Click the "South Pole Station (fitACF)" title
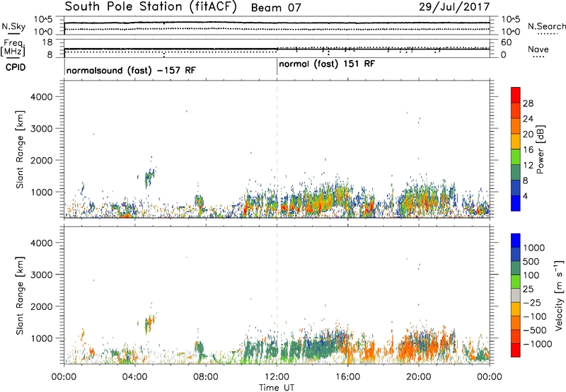Screen dimensions: 566x392 coord(151,7)
